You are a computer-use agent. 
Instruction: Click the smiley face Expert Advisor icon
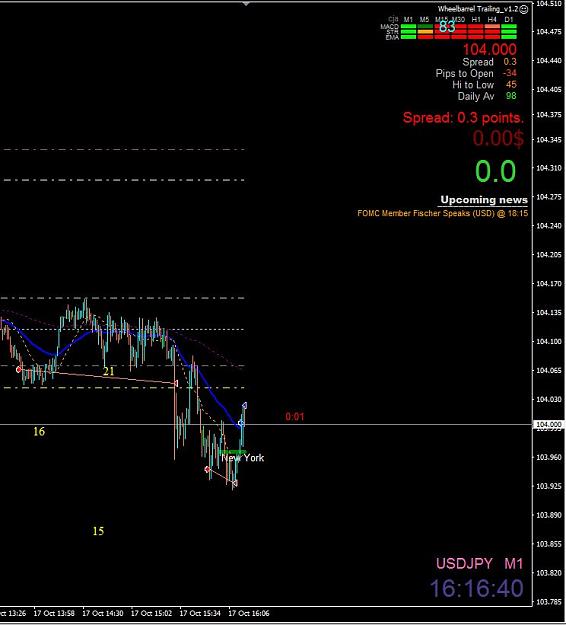(x=524, y=9)
